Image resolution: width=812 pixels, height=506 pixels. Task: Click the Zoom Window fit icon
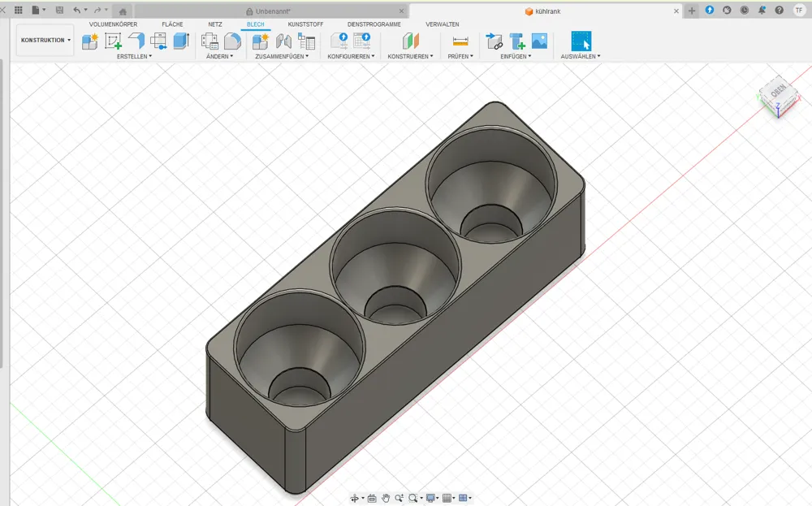412,498
